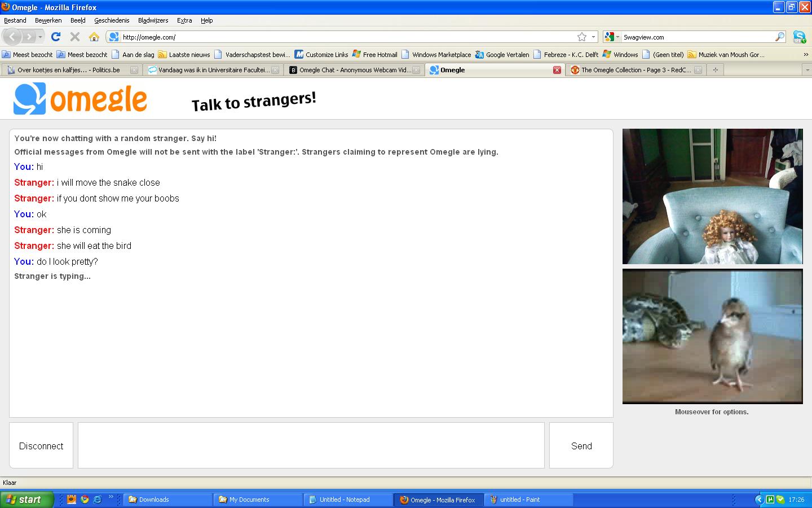Close the Omegle Chat Anonymous Webcam tab
Viewport: 812px width, 508px height.
tap(416, 70)
